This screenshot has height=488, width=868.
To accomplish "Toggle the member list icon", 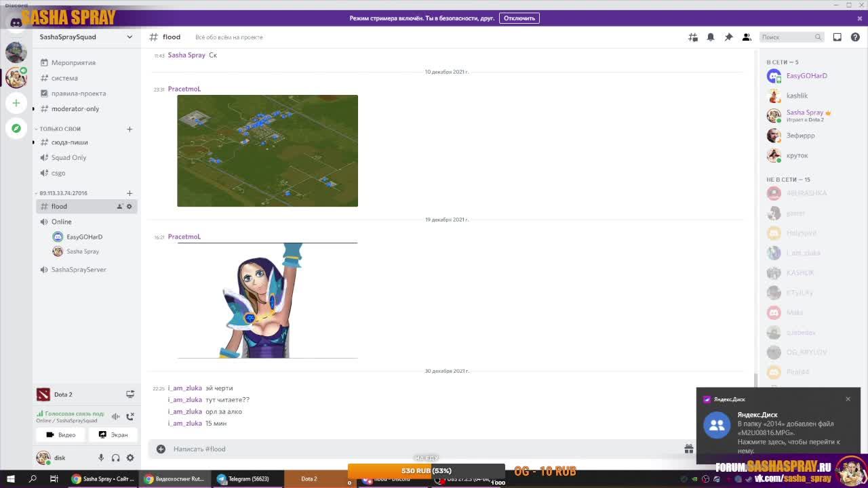I will (x=747, y=37).
